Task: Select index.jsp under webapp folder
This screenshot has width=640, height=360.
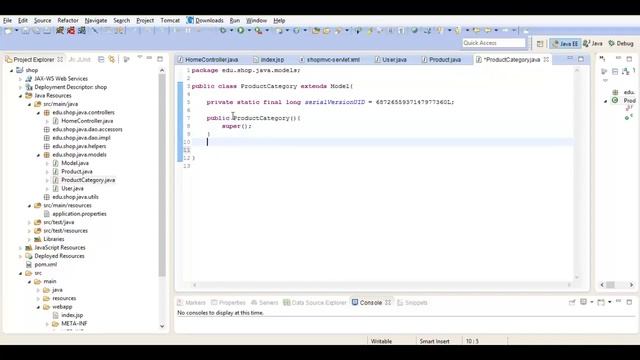Action: coord(72,316)
